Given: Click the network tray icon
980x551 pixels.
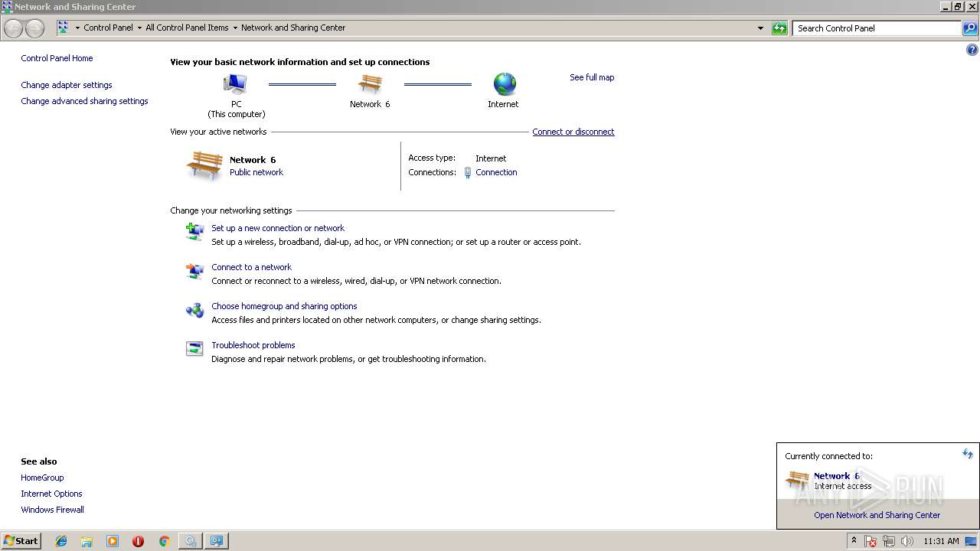Looking at the screenshot, I should coord(889,541).
